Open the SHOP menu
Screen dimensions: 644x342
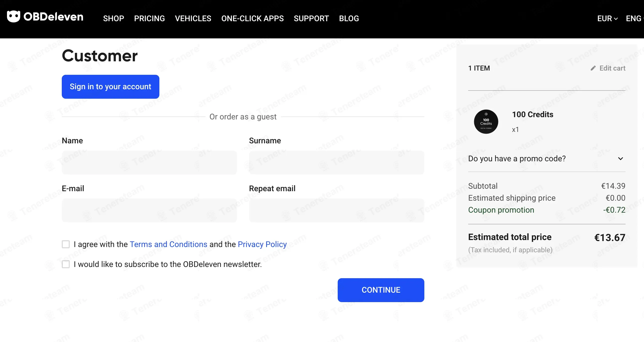pyautogui.click(x=114, y=18)
